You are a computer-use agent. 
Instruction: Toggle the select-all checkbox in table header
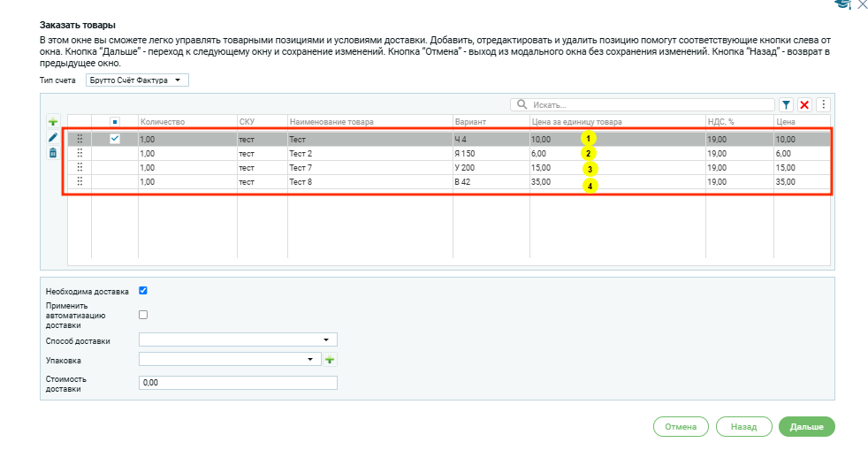click(x=115, y=121)
